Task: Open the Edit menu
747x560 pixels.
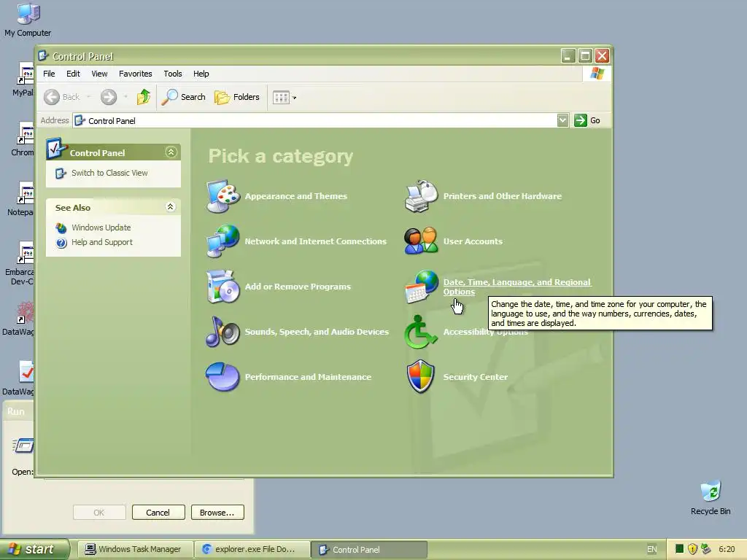Action: (73, 74)
